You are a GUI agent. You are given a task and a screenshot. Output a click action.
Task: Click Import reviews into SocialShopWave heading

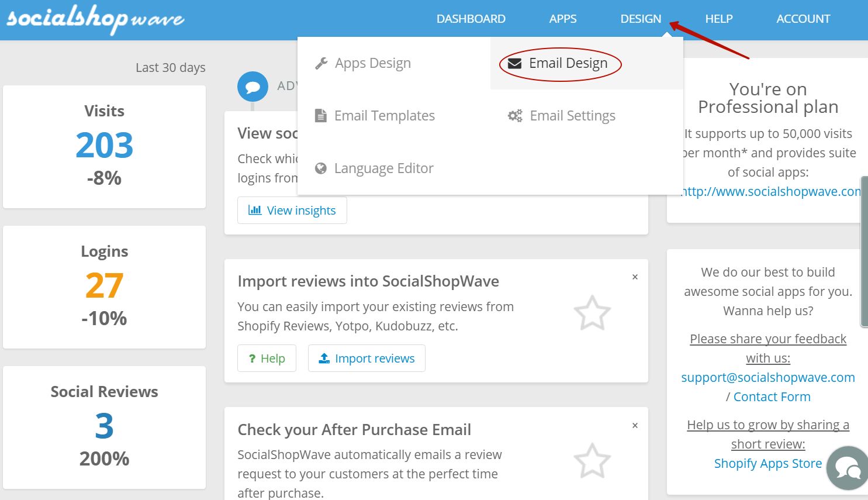click(368, 281)
